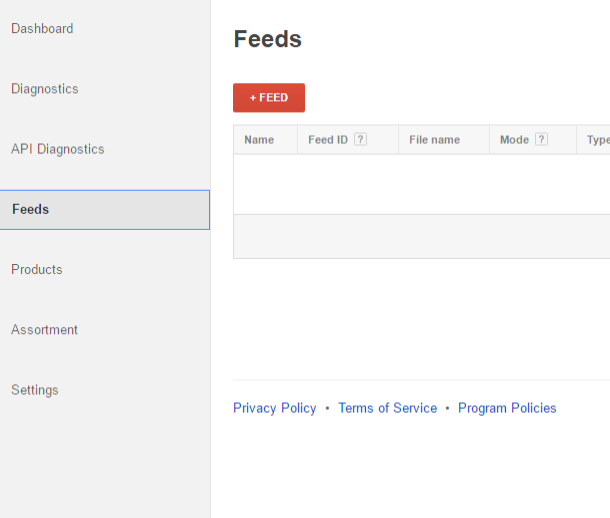Click the Feed ID help question mark icon
The image size is (610, 518).
click(x=361, y=140)
